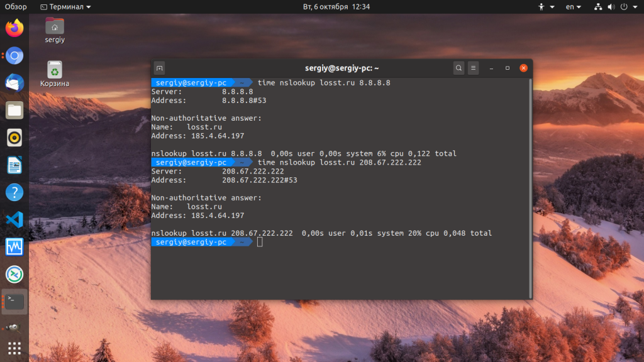
Task: Open LibreOffice Writer from the dock
Action: (x=14, y=165)
